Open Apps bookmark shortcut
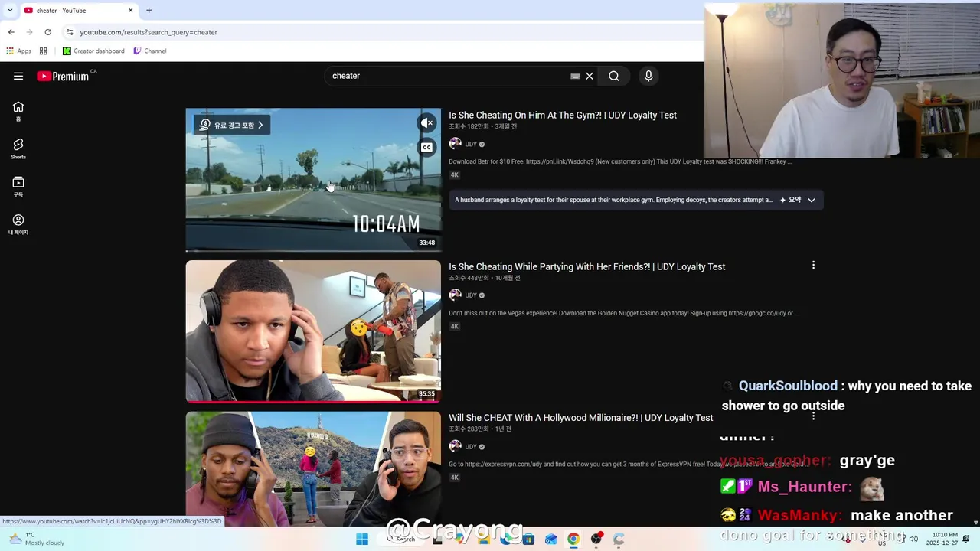This screenshot has height=551, width=980. [x=19, y=51]
